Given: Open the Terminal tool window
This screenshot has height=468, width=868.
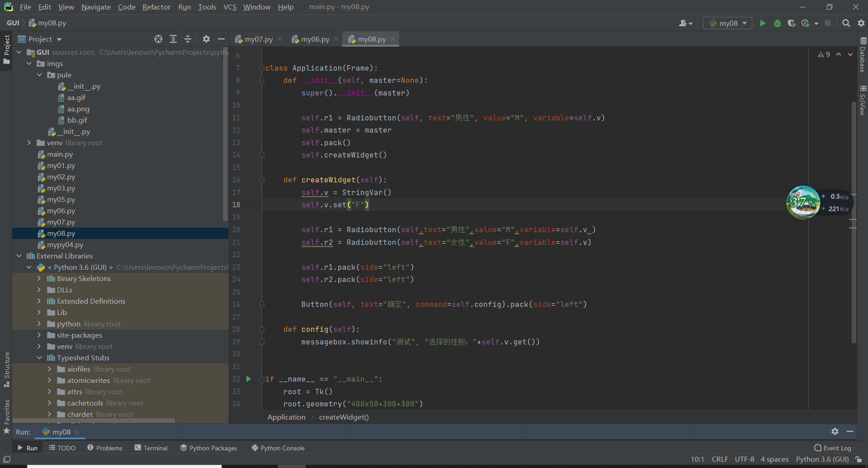Looking at the screenshot, I should (151, 448).
